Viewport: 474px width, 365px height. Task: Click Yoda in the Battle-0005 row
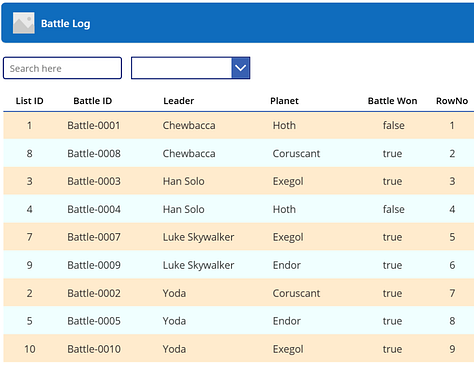174,321
